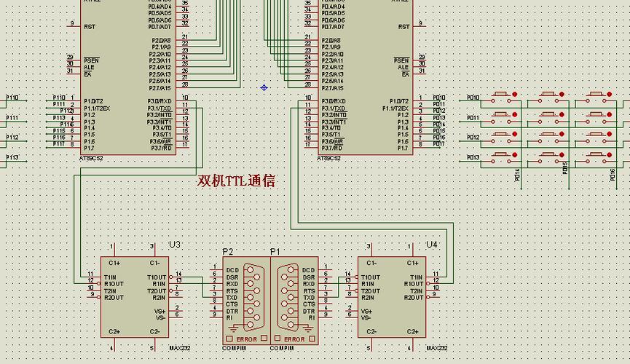
Task: Click keypad button at row P012, column P015
Action: pos(548,138)
